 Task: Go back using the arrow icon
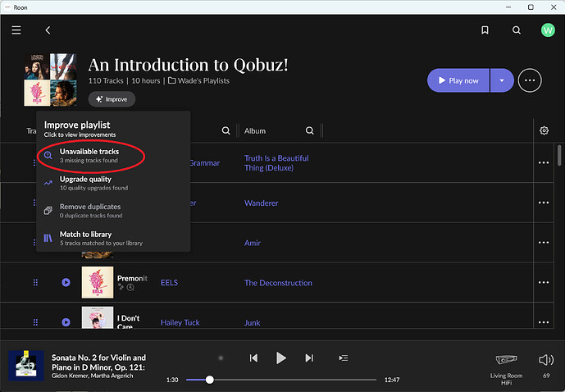[x=48, y=30]
